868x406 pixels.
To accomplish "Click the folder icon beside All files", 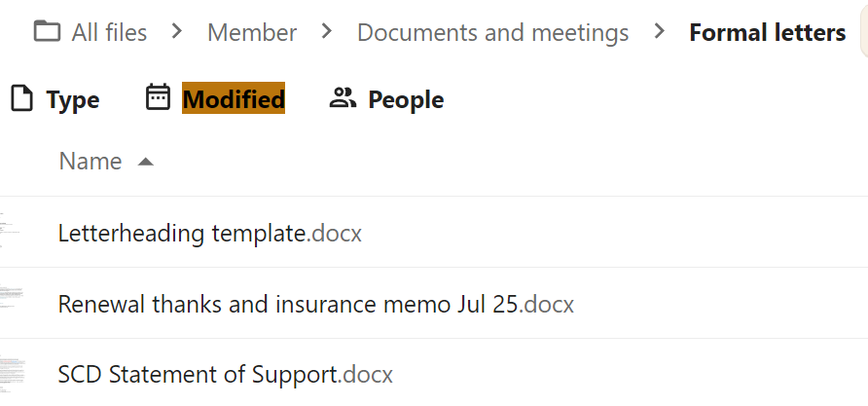I will coord(46,32).
